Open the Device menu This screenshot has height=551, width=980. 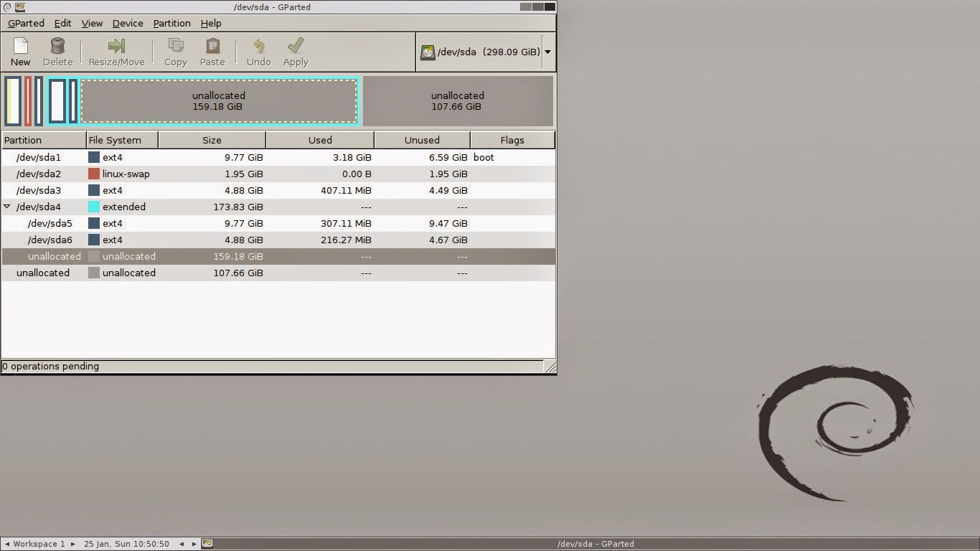128,23
